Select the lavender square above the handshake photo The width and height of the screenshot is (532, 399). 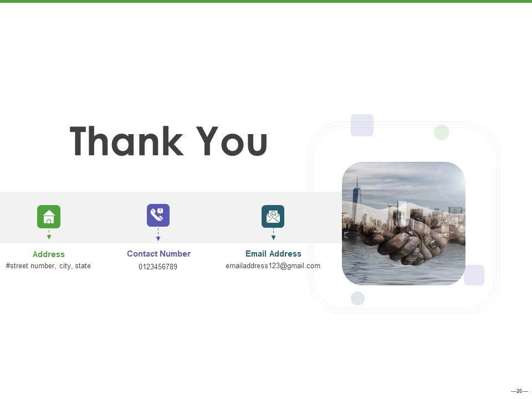(362, 125)
